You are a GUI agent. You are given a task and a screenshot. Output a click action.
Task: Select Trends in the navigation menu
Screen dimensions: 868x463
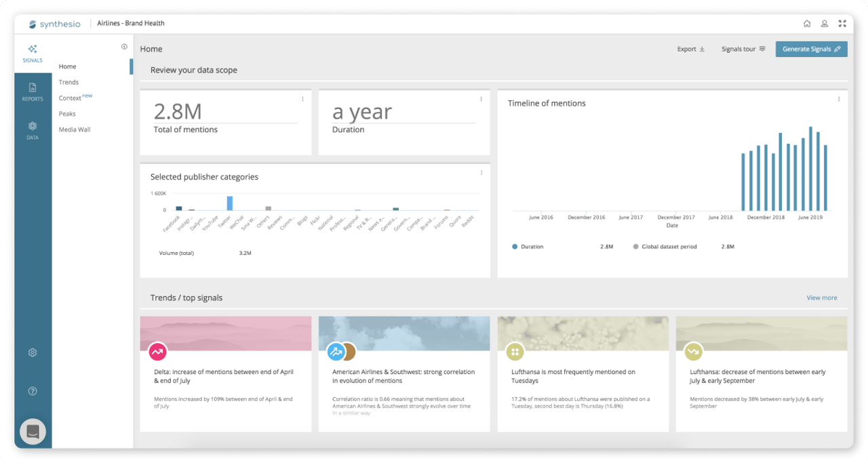point(68,82)
